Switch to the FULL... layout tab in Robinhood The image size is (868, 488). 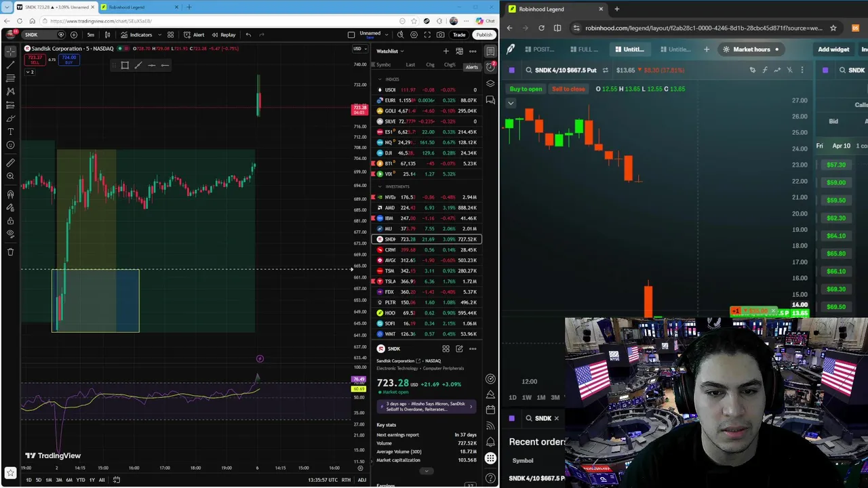click(583, 49)
